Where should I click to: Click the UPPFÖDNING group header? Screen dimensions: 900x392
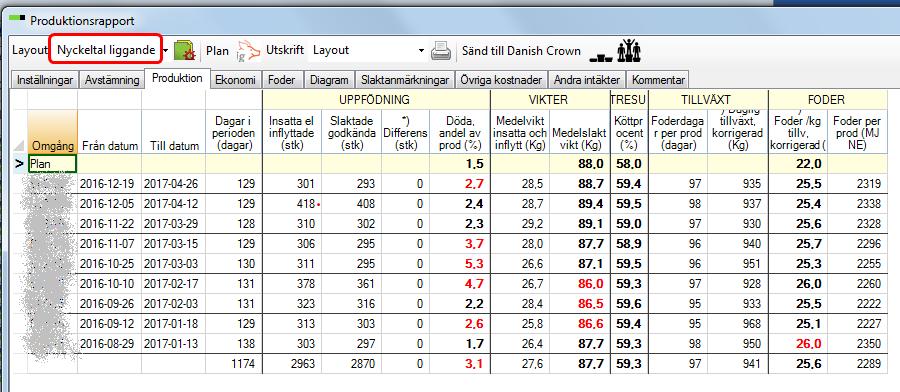click(376, 99)
